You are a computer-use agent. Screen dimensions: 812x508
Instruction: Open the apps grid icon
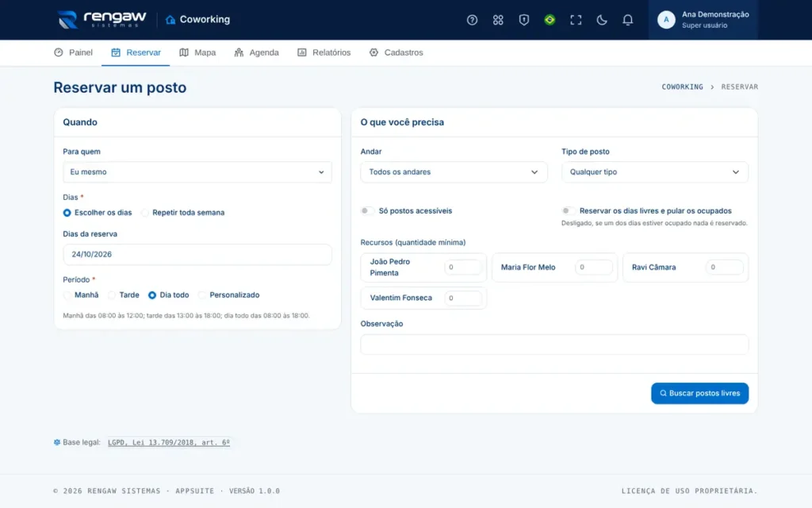498,20
